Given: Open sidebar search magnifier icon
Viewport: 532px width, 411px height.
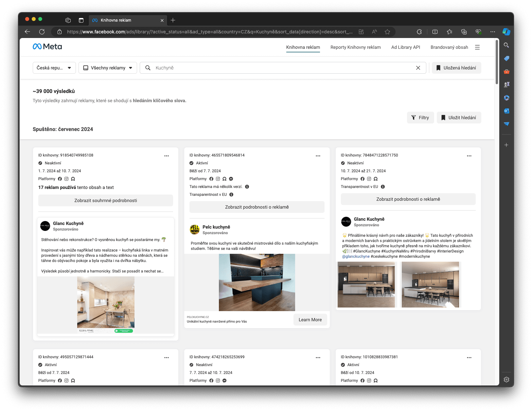Looking at the screenshot, I should pos(506,45).
